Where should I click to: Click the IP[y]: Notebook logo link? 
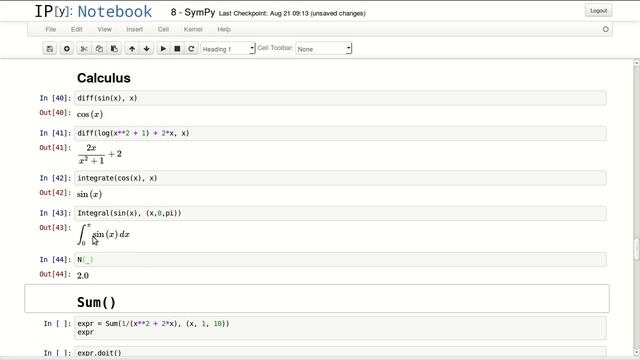[93, 11]
